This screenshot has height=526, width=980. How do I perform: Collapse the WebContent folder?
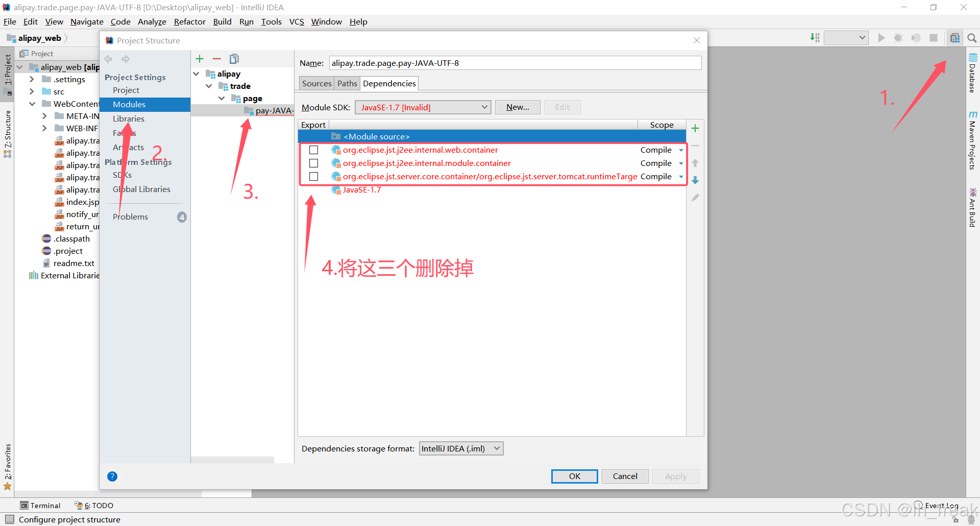32,104
